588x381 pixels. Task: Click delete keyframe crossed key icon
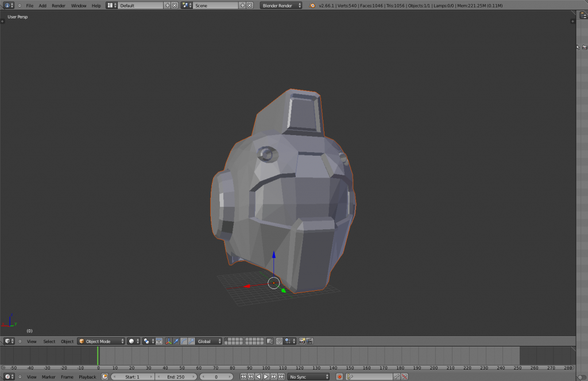405,377
